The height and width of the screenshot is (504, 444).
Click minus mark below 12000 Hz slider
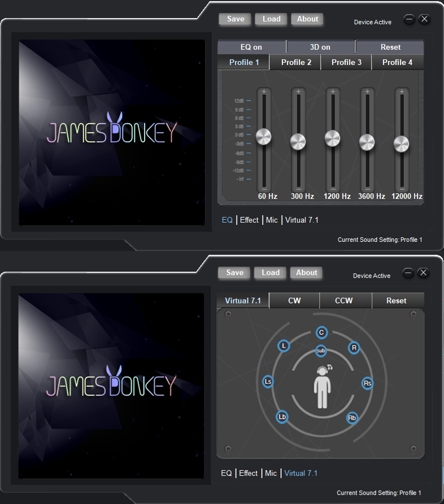(402, 189)
